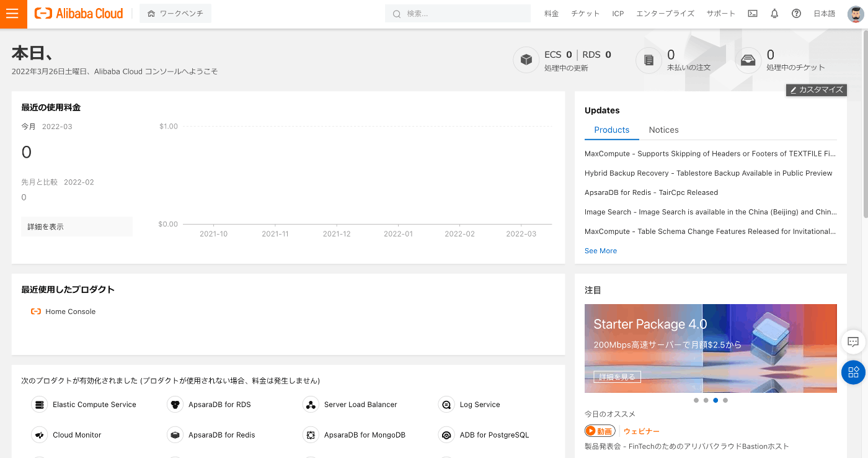Click the unpaid orders document icon

pos(649,60)
